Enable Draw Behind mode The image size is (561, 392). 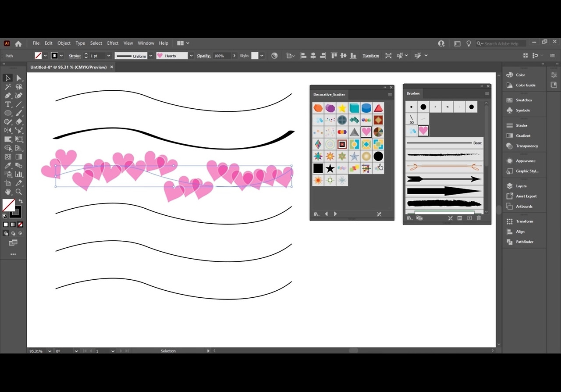click(13, 234)
